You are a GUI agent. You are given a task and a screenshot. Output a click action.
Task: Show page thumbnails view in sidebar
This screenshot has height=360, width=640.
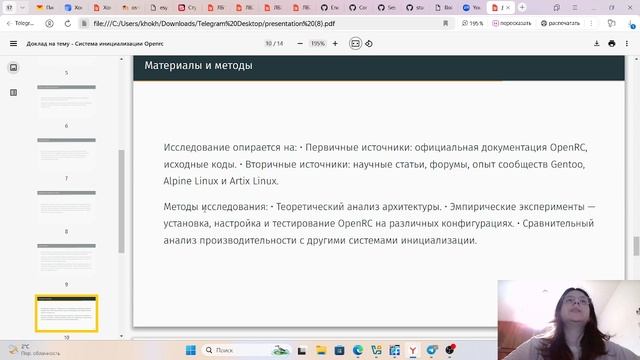[13, 67]
